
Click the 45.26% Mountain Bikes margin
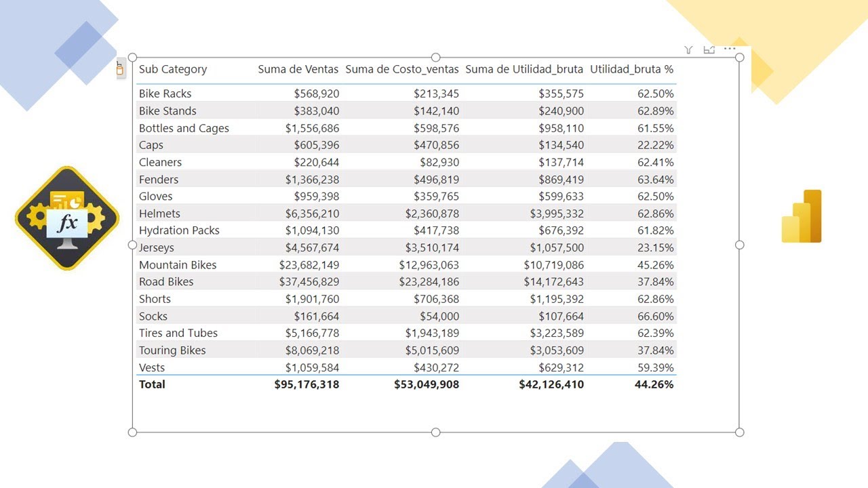(656, 265)
